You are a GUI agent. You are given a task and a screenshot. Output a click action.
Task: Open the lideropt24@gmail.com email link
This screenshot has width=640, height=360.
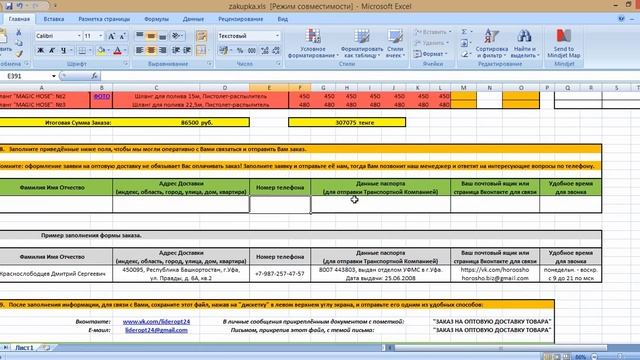pos(156,330)
